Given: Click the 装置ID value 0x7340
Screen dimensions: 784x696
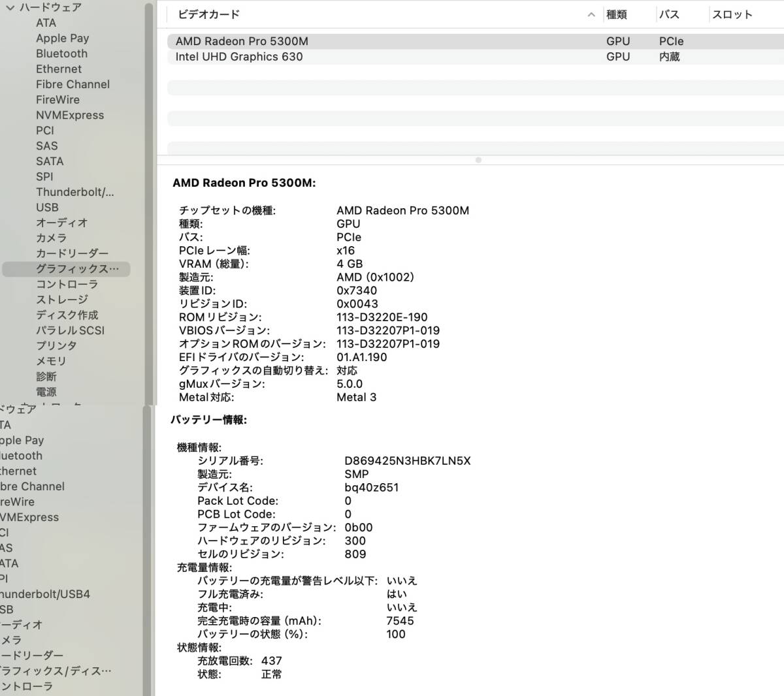Looking at the screenshot, I should pyautogui.click(x=357, y=291).
